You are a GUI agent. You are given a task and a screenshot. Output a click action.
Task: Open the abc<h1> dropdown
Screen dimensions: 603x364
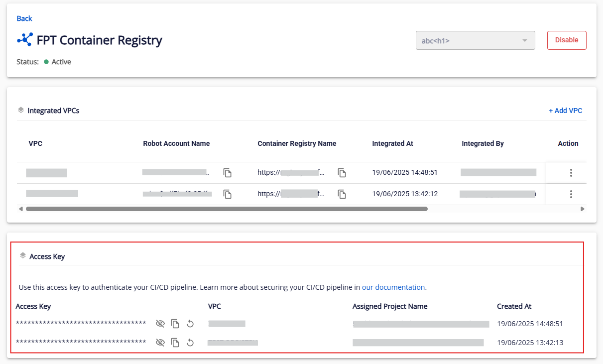[476, 40]
